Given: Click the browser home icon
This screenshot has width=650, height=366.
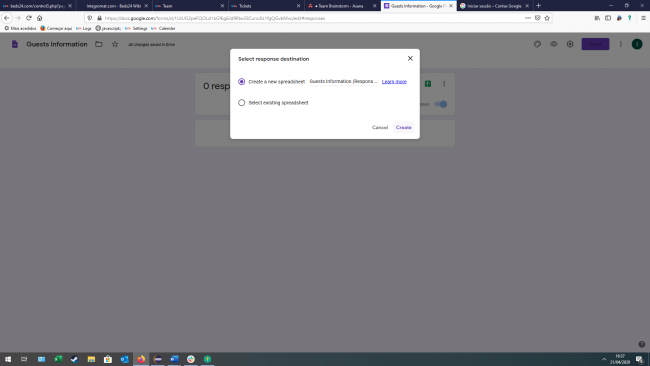Looking at the screenshot, I should (39, 18).
